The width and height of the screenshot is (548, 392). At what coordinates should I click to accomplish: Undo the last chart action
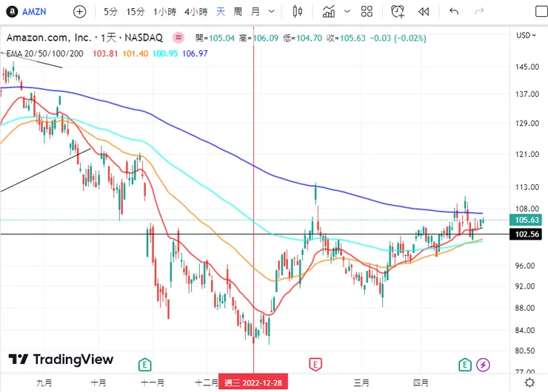coord(454,12)
